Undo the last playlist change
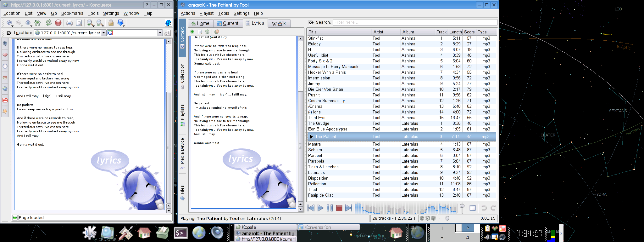Viewport: 644px width, 242px height. click(484, 208)
